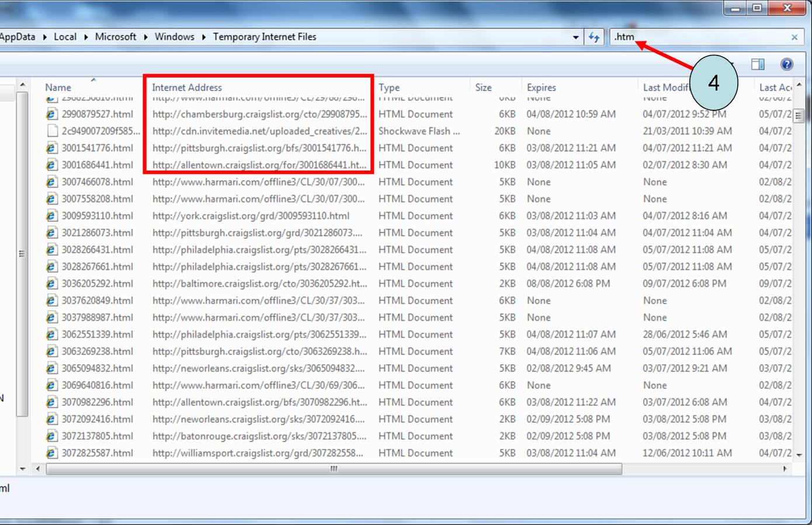
Task: Go to AppData breadcrumb folder
Action: click(18, 37)
